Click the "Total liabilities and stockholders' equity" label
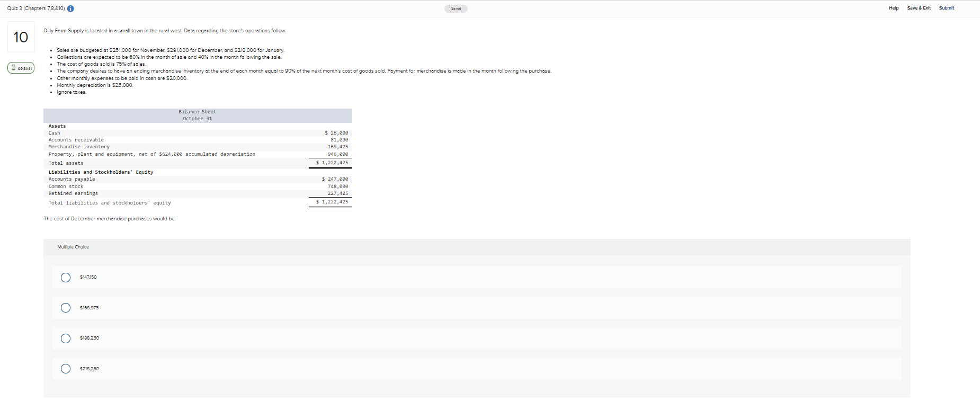 point(110,203)
